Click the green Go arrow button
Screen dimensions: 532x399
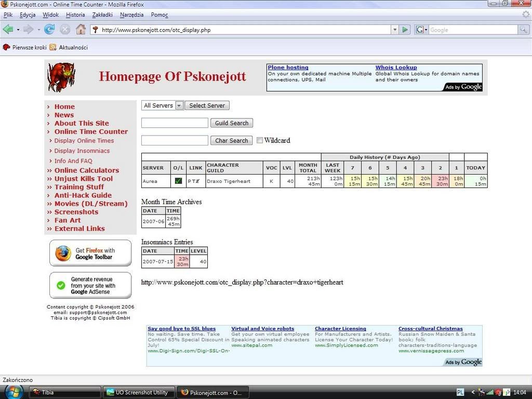[x=405, y=30]
